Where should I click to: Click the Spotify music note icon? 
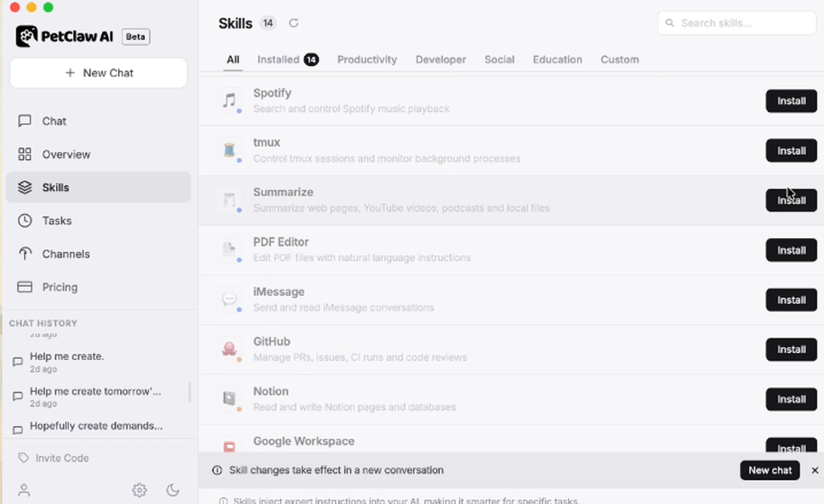coord(230,101)
